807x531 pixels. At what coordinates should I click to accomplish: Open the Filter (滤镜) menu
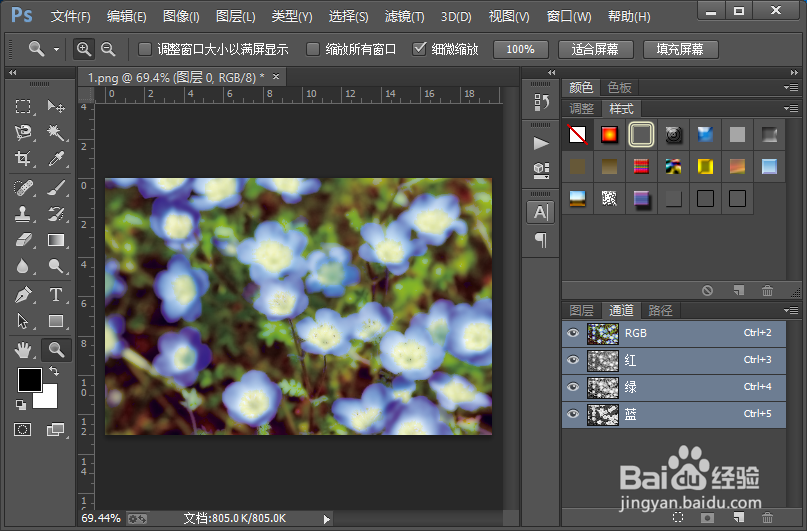[x=405, y=16]
